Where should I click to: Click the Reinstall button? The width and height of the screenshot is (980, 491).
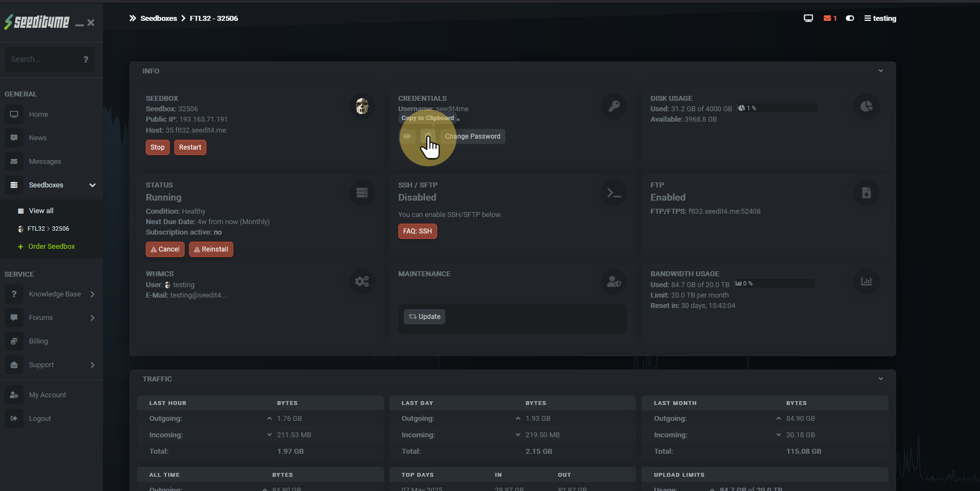(211, 249)
